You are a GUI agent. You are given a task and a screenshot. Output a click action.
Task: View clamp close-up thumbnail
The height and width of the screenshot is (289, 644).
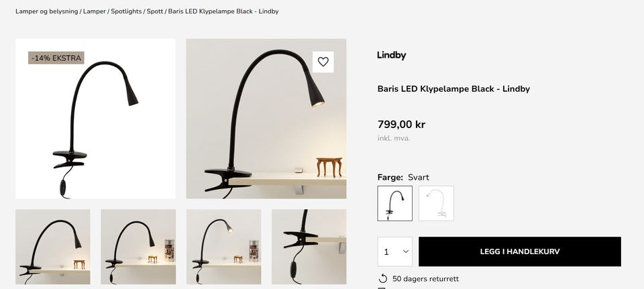coord(309,247)
